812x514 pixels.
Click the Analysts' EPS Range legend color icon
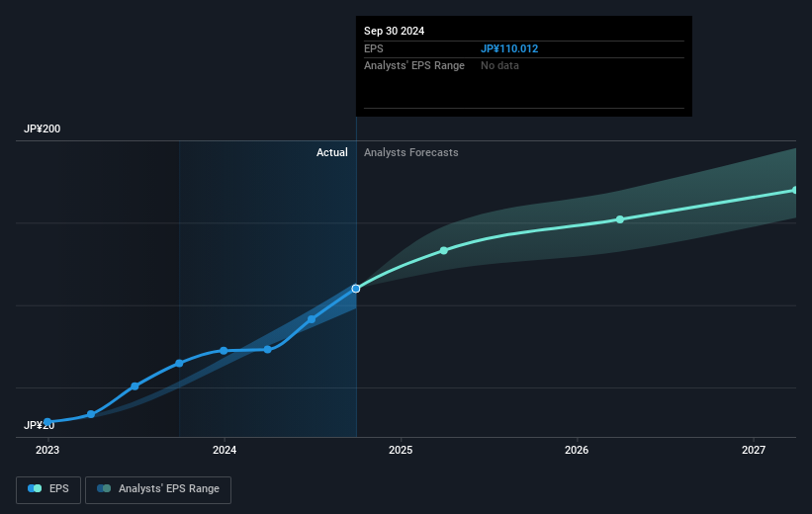(x=104, y=488)
